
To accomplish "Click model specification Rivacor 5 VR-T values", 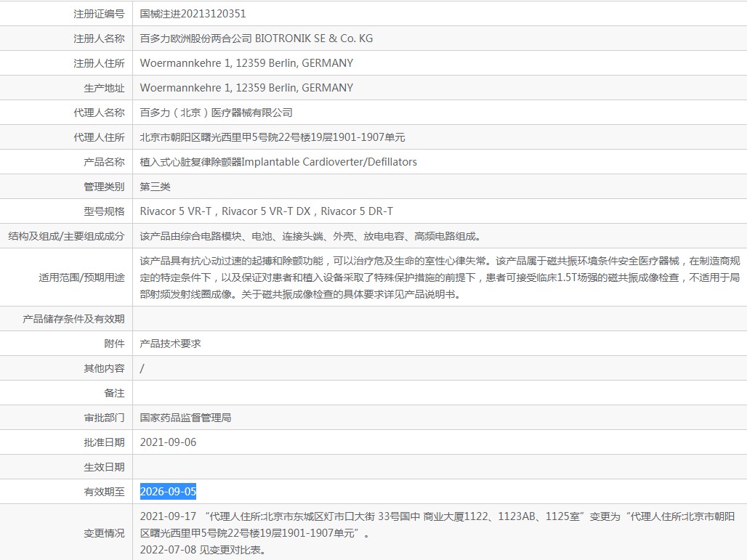I will coord(267,211).
